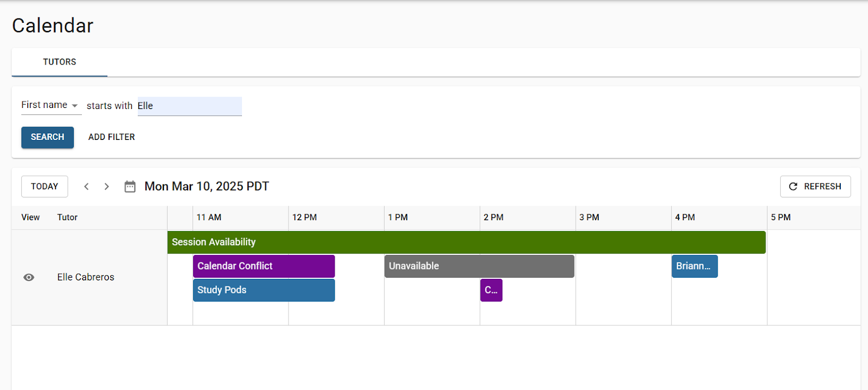The height and width of the screenshot is (390, 868).
Task: Go to next day with right chevron
Action: [107, 187]
